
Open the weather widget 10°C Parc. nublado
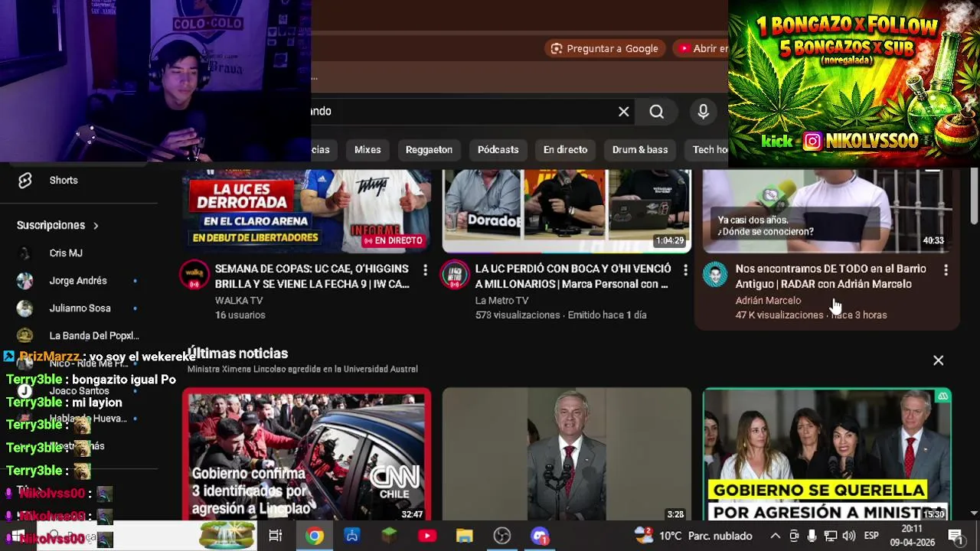(x=693, y=536)
